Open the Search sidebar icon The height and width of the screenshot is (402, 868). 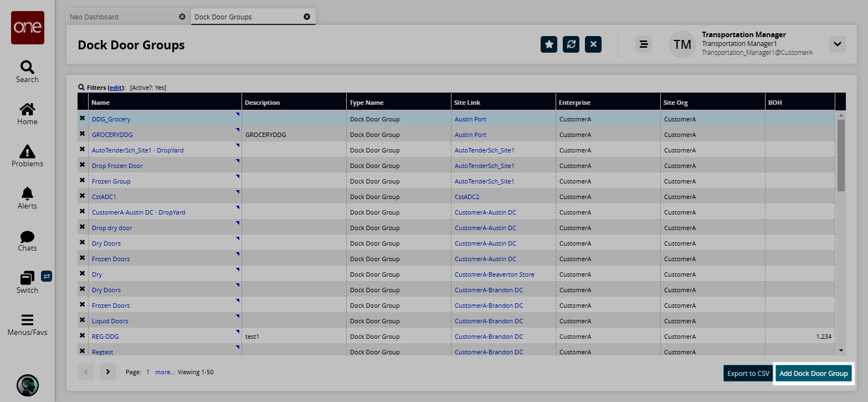(x=27, y=72)
